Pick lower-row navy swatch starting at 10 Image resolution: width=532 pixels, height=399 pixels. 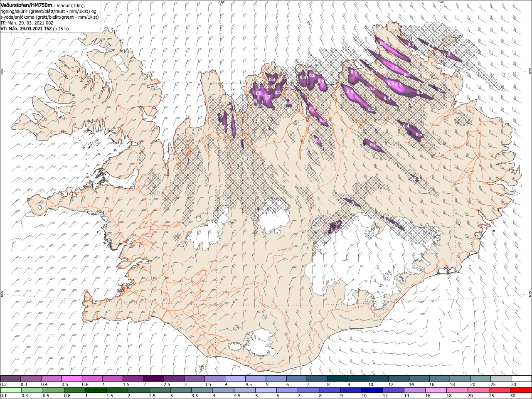click(x=372, y=390)
